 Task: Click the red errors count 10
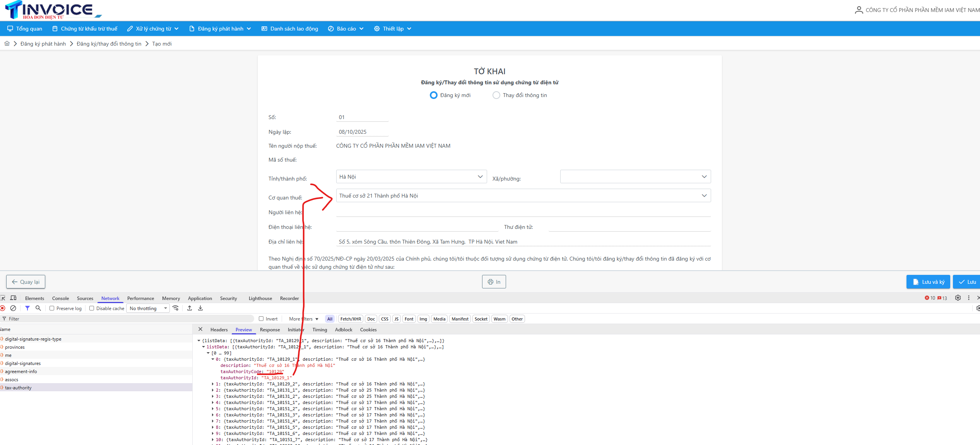tap(930, 298)
